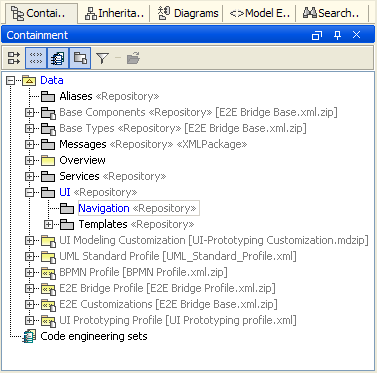This screenshot has width=377, height=373.
Task: Expand the UI Prototyping Profile node
Action: [30, 320]
